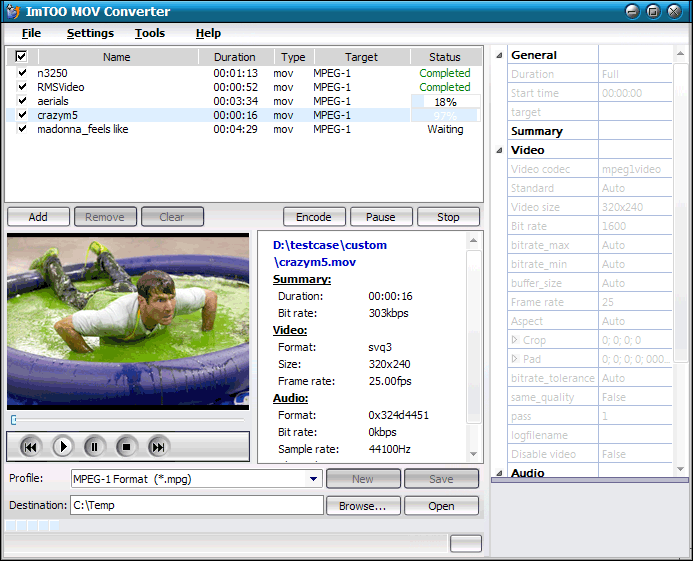Pause the video preview playback
Screen dimensions: 693x561
point(95,447)
